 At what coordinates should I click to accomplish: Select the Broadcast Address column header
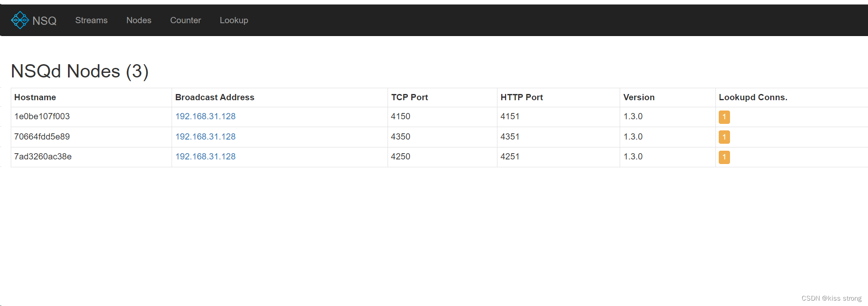click(215, 97)
